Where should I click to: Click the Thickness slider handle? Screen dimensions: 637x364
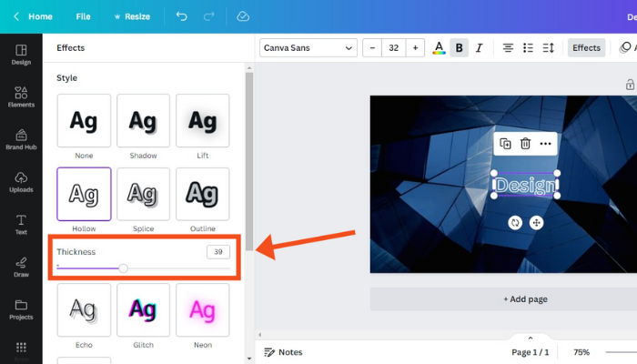[x=124, y=268]
